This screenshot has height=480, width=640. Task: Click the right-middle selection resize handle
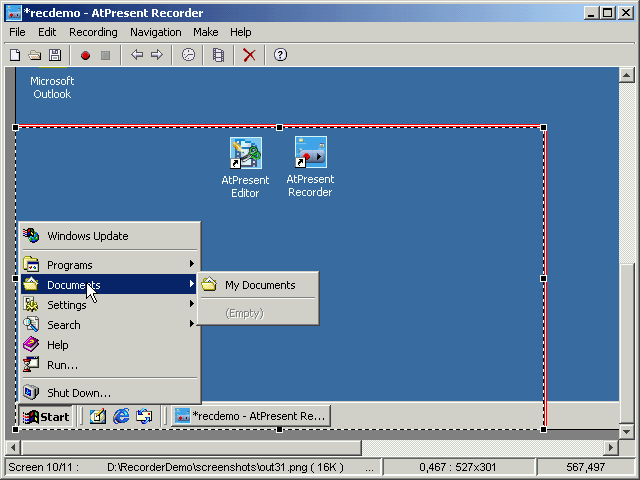(x=544, y=278)
